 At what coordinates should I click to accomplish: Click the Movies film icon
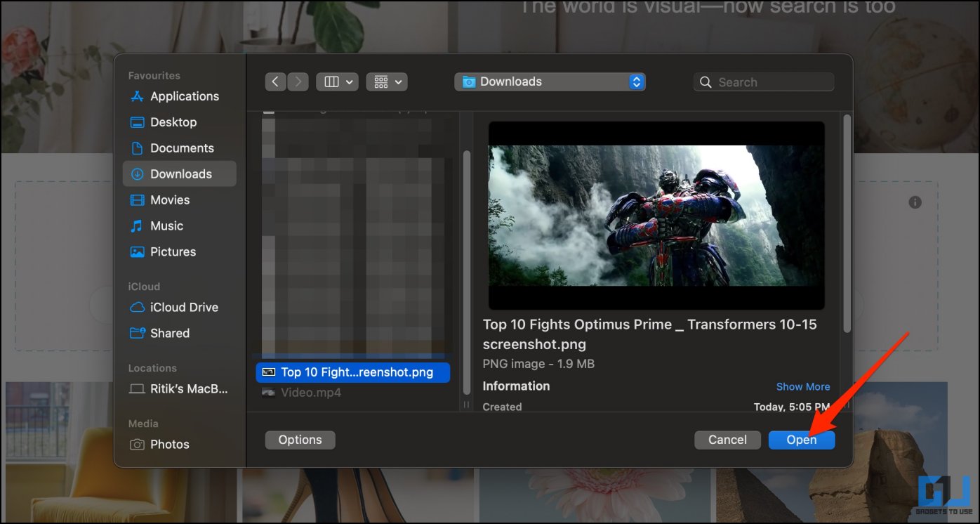point(138,200)
